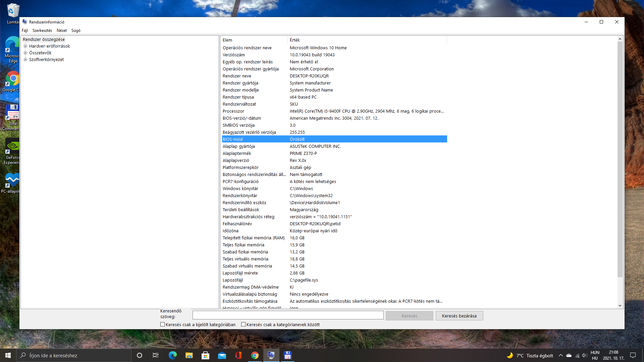Open weather widget showing 7°C
This screenshot has width=644, height=362.
click(x=530, y=355)
